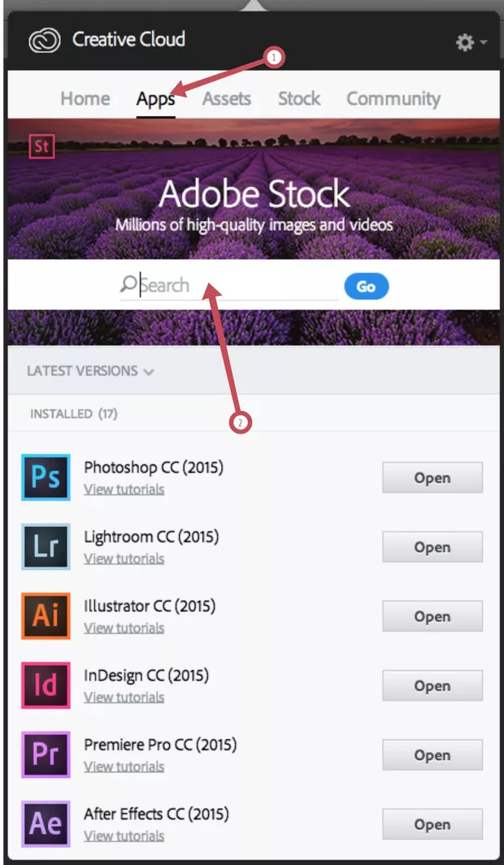Click the InDesign CC app icon
Viewport: 504px width, 865px height.
click(46, 685)
